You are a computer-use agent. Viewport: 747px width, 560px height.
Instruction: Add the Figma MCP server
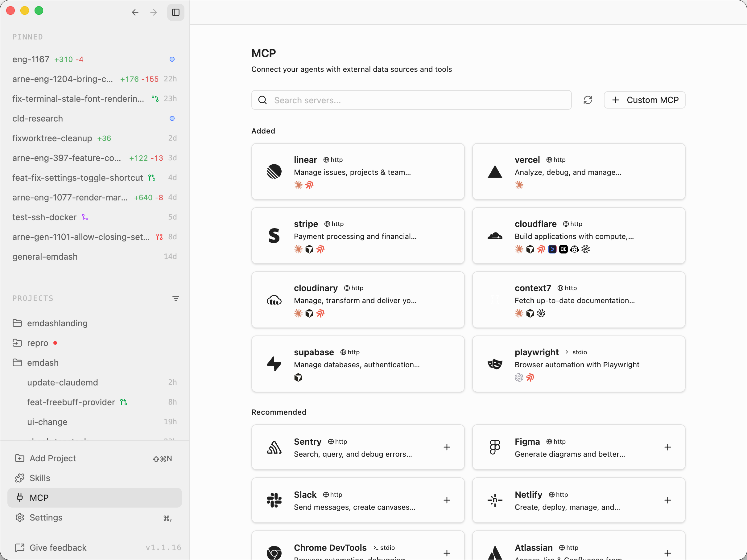[668, 447]
